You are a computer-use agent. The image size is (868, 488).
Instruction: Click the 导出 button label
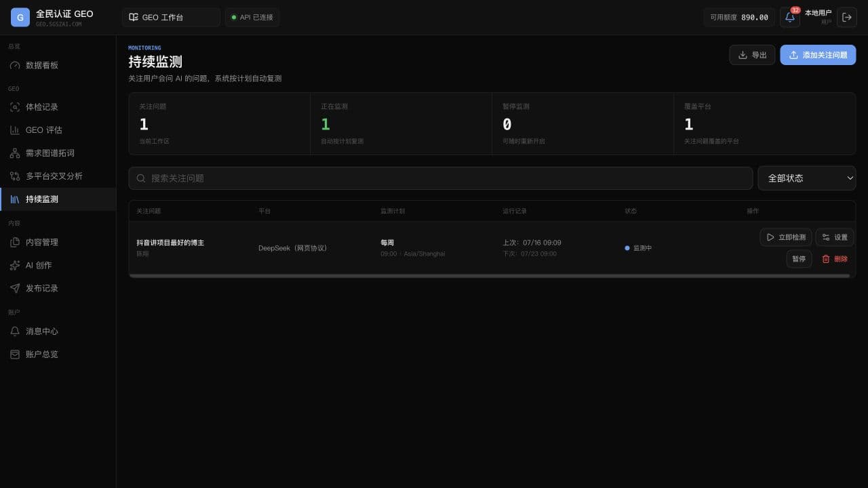tap(759, 55)
